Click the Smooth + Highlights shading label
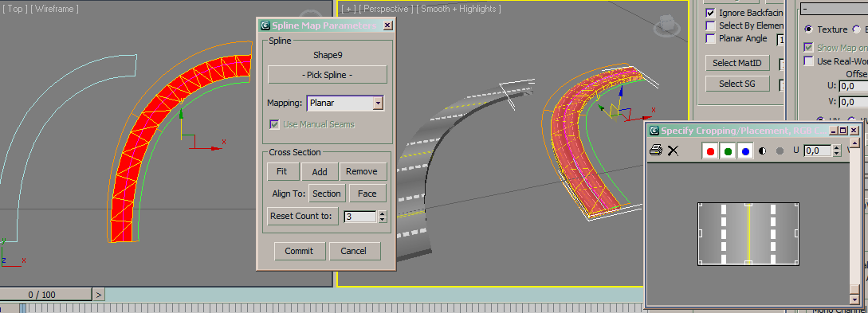This screenshot has height=313, width=868. tap(459, 9)
